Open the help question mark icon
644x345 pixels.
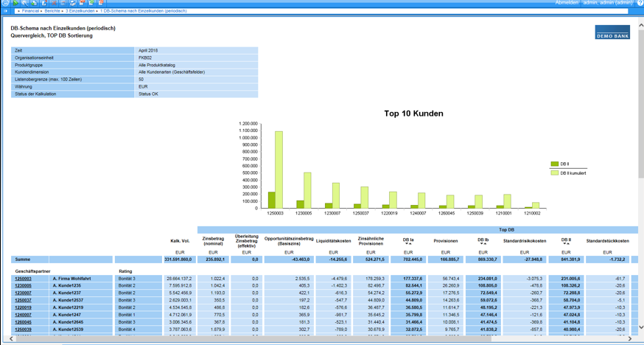(639, 3)
